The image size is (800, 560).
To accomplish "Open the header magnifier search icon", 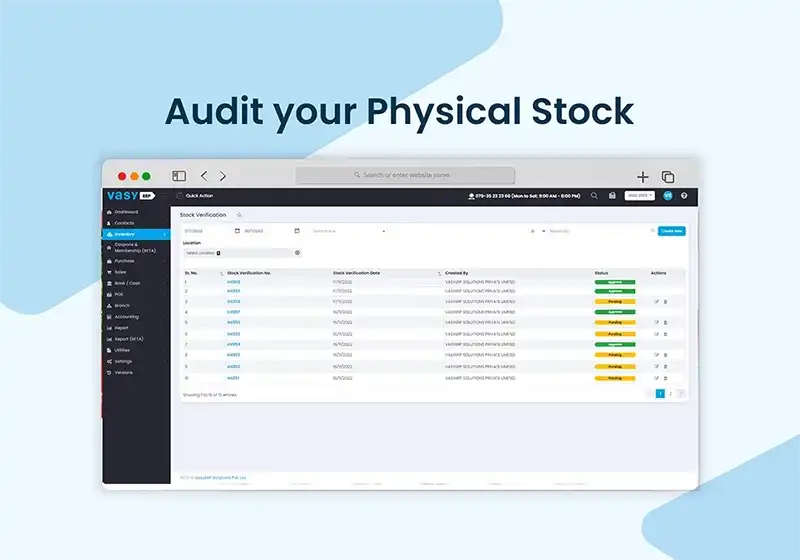I will tap(594, 196).
